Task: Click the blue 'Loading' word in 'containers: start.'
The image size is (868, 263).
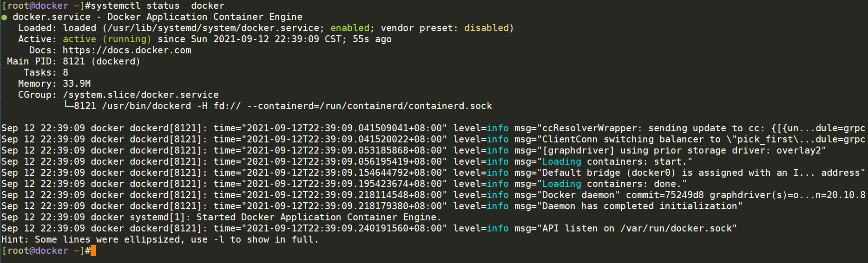Action: point(562,161)
